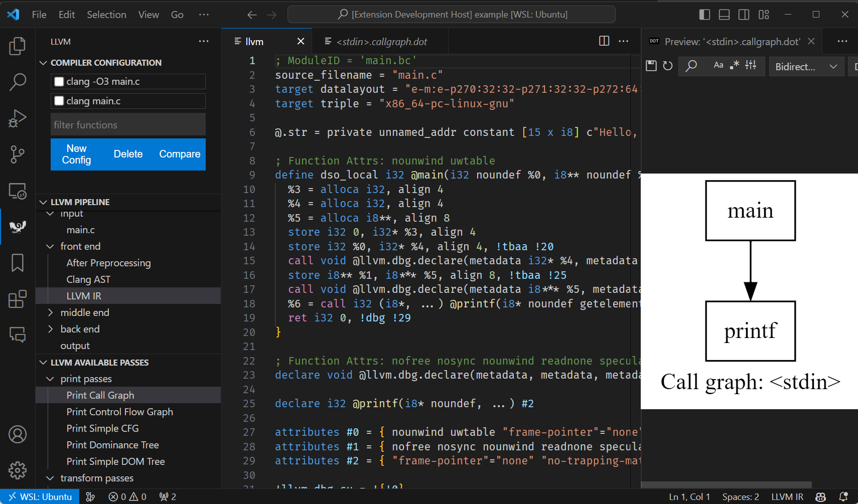The image size is (858, 504).
Task: Open the chat/comments view icon
Action: coord(18,334)
